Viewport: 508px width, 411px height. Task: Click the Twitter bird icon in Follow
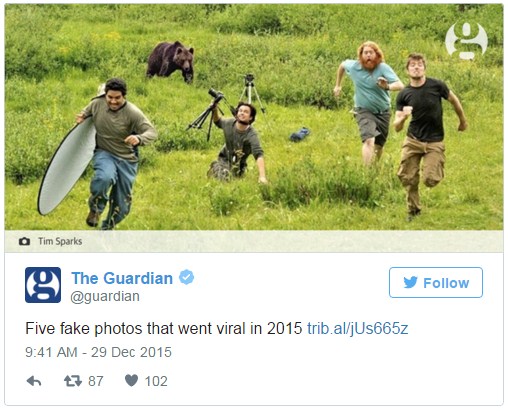[x=410, y=282]
